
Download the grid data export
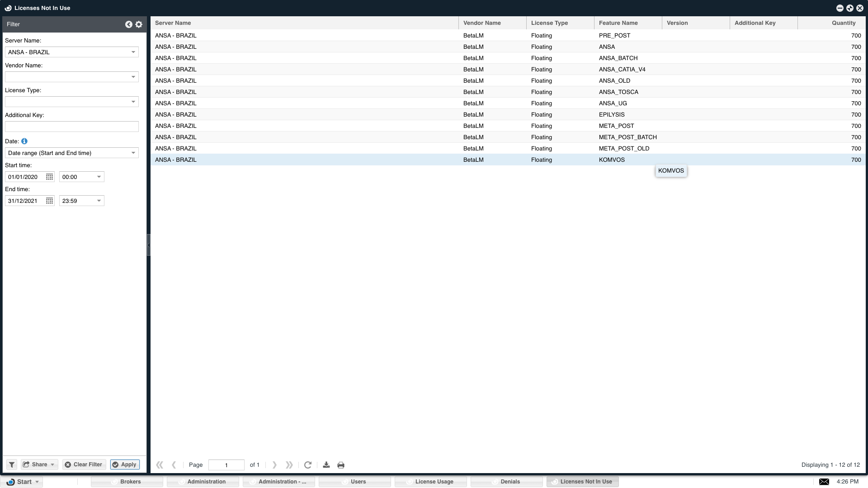click(326, 465)
